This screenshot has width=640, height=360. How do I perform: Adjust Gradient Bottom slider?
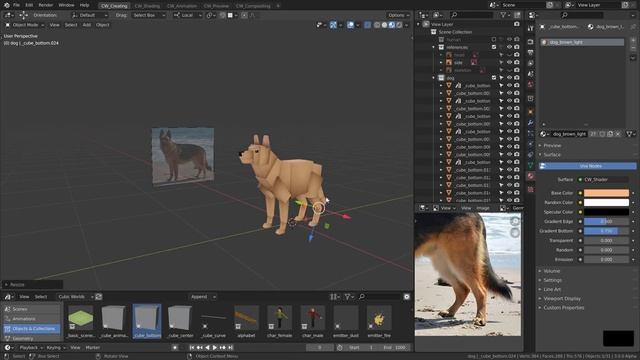tap(606, 231)
